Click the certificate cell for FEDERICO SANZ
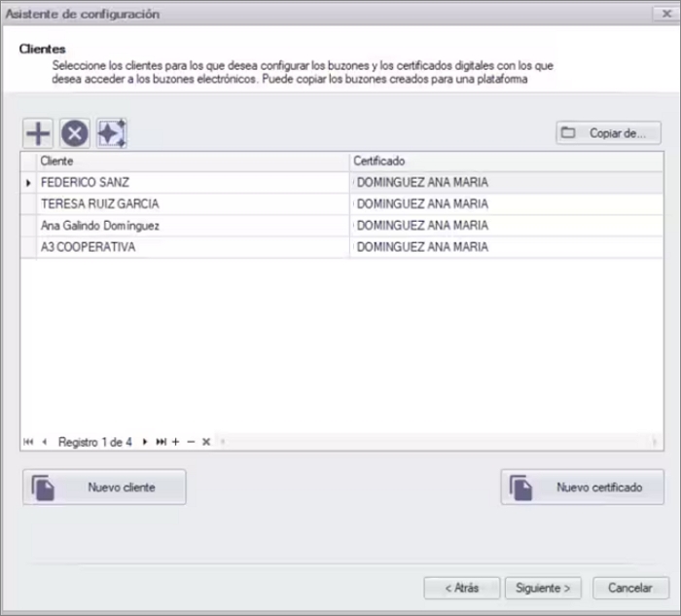The image size is (681, 616). tap(507, 182)
